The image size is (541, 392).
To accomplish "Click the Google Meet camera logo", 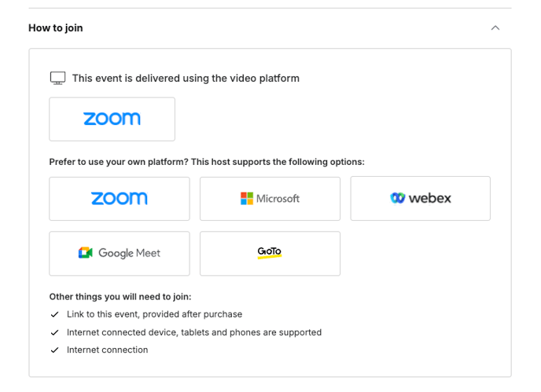I will [x=85, y=253].
